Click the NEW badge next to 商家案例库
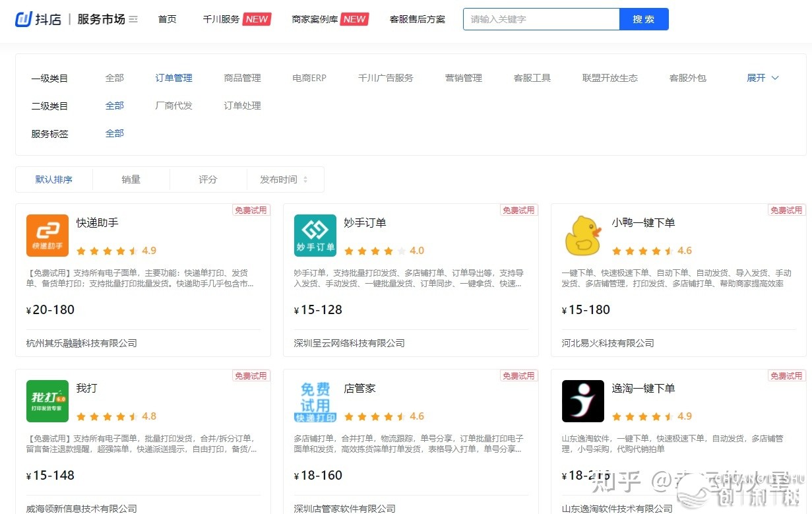 coord(354,19)
